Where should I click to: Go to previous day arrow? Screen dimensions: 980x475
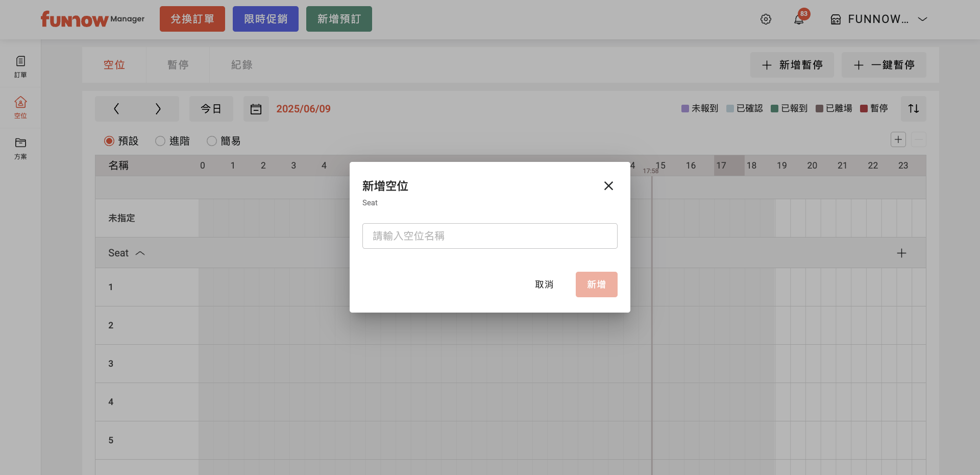116,109
